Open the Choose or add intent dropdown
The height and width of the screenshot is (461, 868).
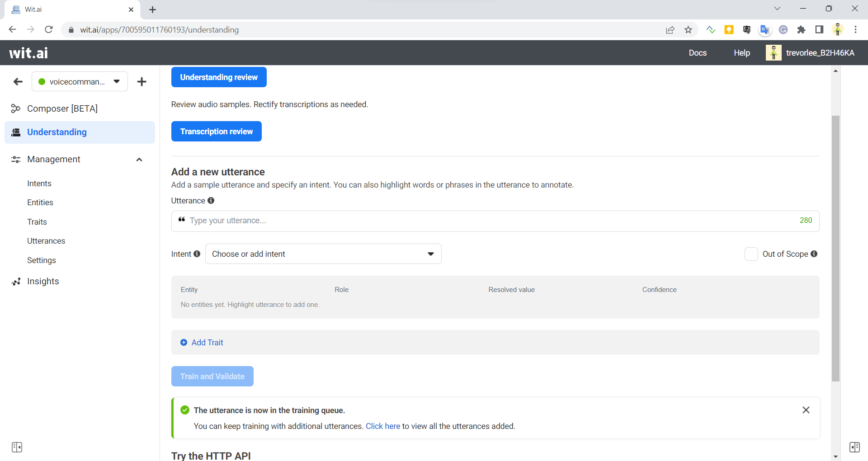coord(323,254)
